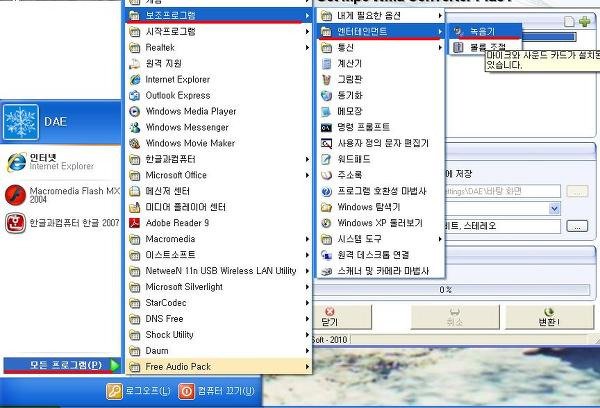600x408 pixels.
Task: Click the Internet Explorer icon in programs list
Action: click(x=135, y=79)
